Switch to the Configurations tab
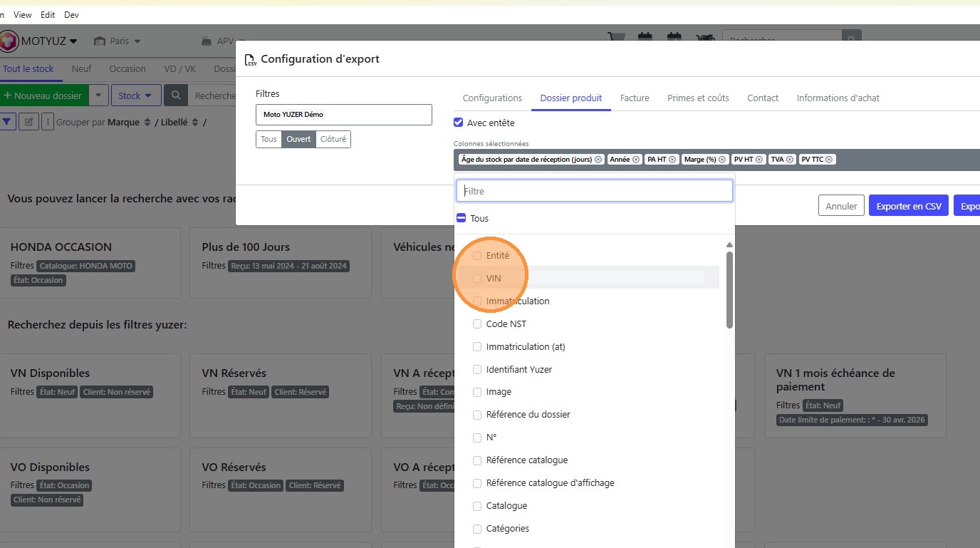The image size is (980, 548). click(492, 98)
